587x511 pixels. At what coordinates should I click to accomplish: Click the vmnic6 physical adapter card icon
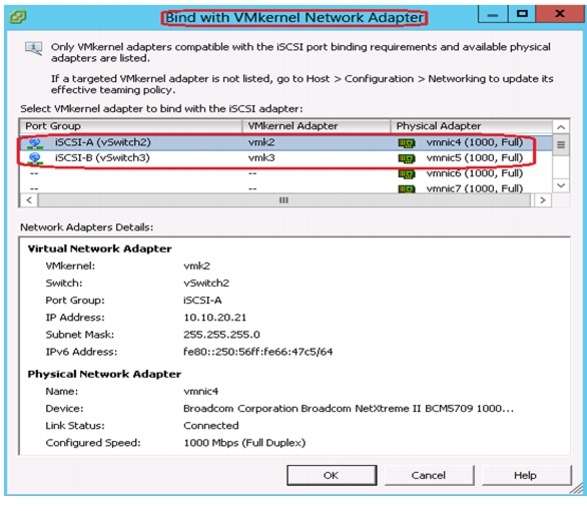[406, 174]
